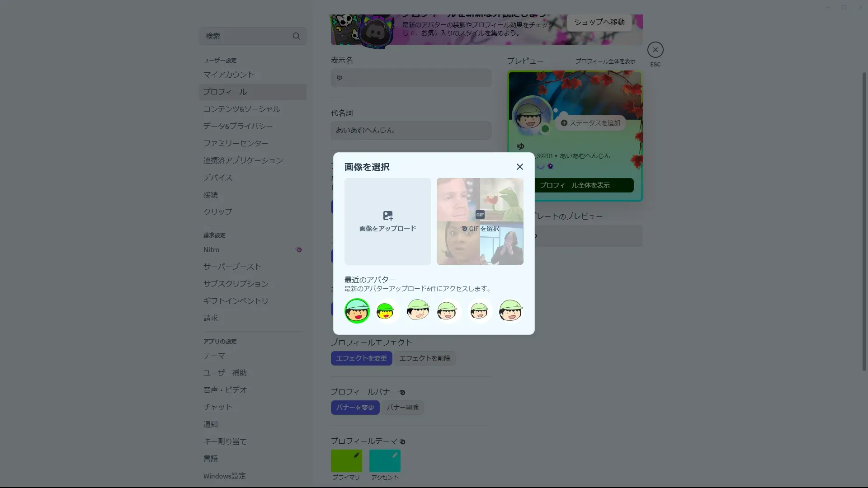The height and width of the screenshot is (488, 868).
Task: Open the データ&プライバシー settings section
Action: tap(238, 126)
